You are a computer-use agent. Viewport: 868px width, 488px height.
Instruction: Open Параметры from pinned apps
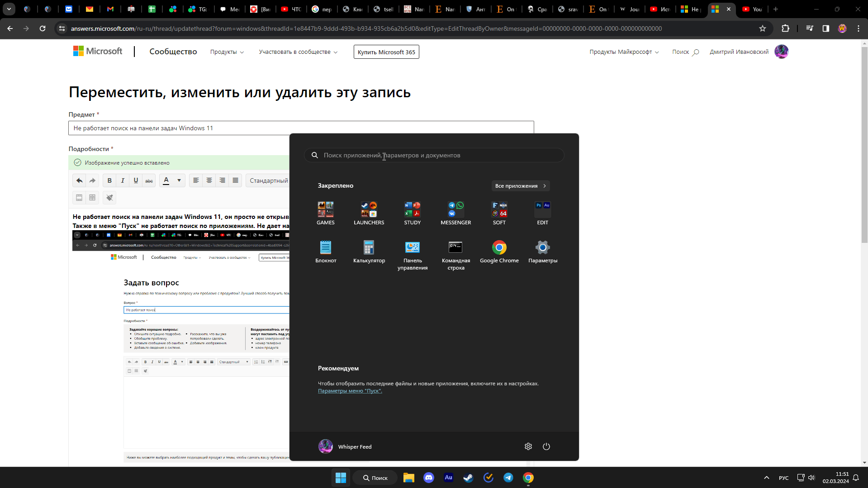(542, 252)
